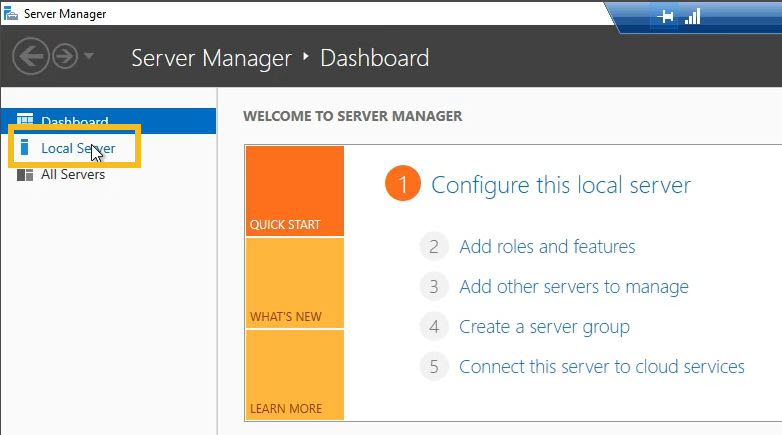
Task: Click the Dashboard grid icon
Action: coord(25,119)
